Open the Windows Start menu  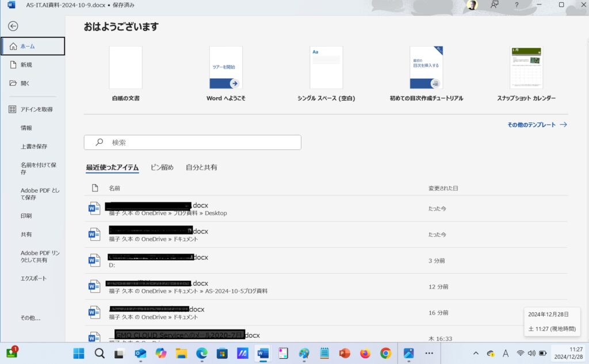(79, 354)
